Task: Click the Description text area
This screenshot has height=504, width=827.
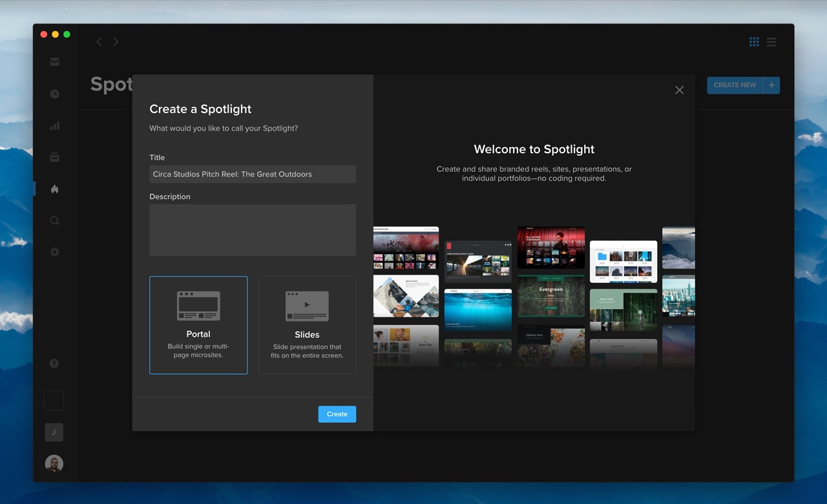Action: click(x=253, y=230)
